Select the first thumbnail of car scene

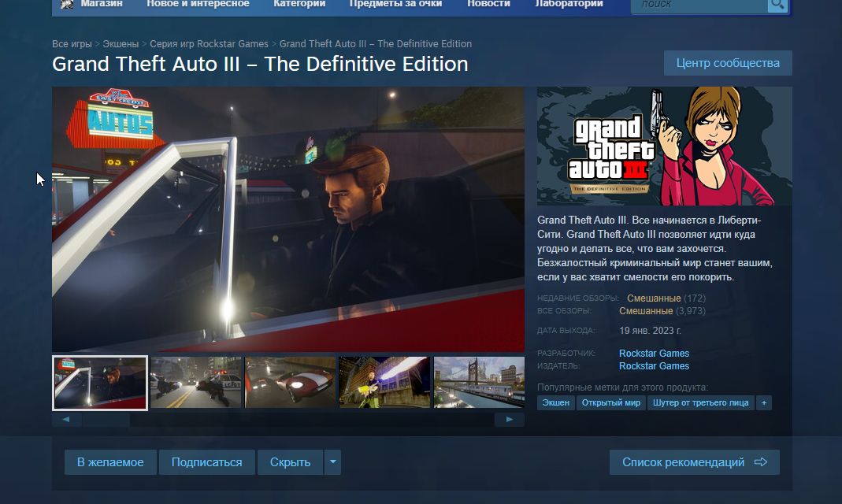(x=100, y=383)
